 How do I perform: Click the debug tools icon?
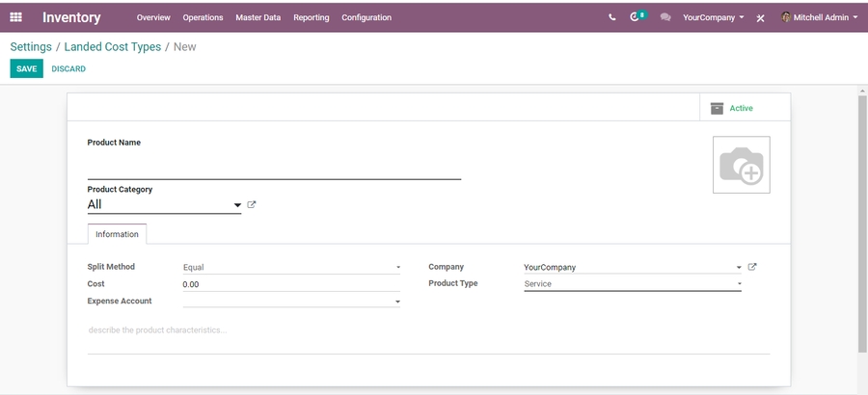pyautogui.click(x=761, y=18)
